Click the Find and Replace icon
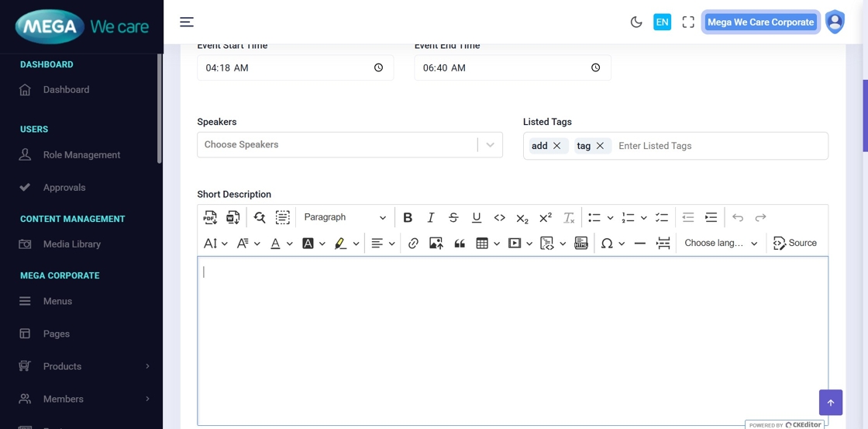 (x=260, y=218)
